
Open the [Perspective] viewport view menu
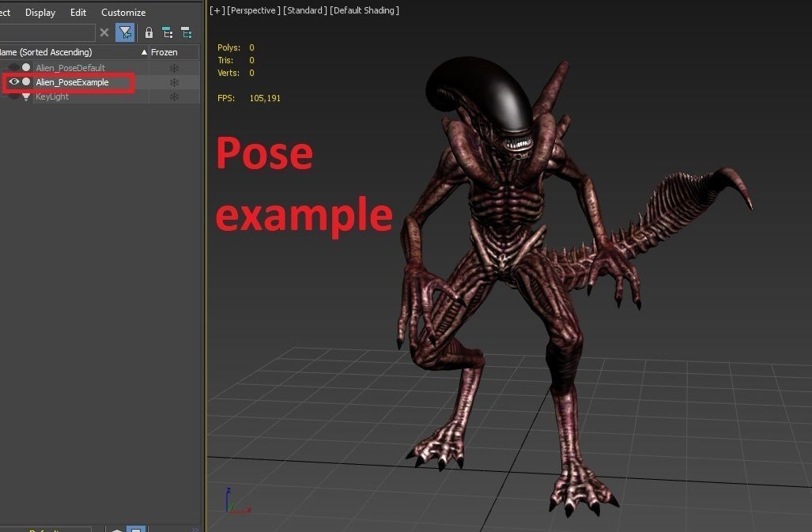pyautogui.click(x=254, y=10)
